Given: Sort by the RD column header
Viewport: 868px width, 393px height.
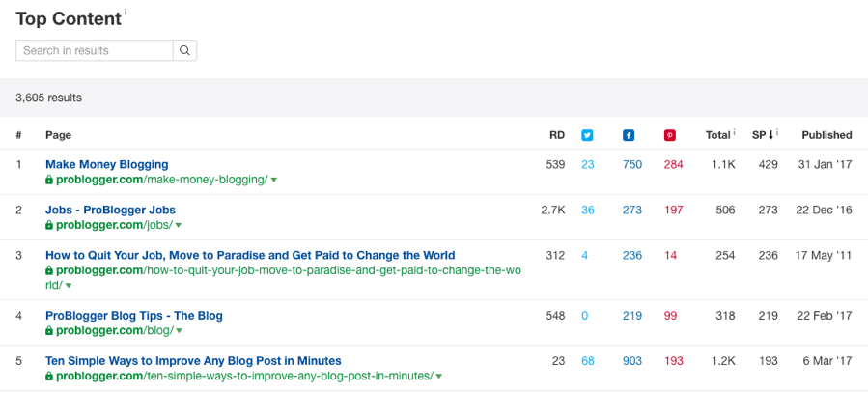Looking at the screenshot, I should tap(557, 135).
